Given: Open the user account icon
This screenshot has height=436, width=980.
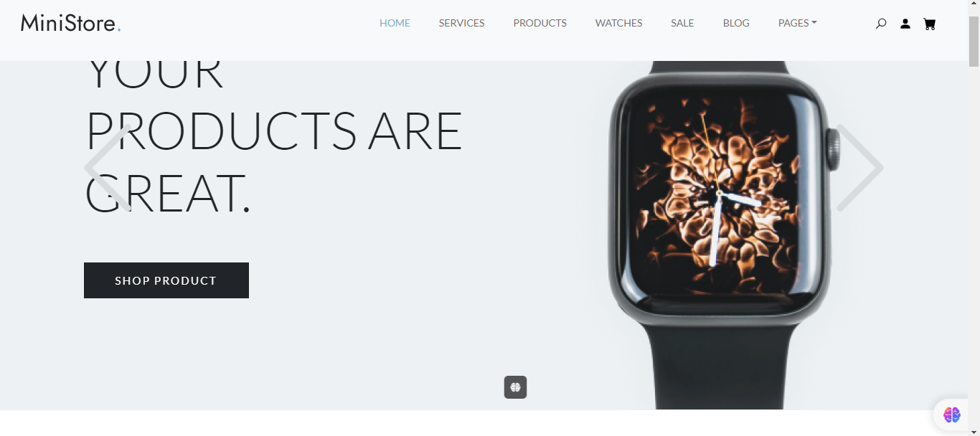Looking at the screenshot, I should 905,24.
